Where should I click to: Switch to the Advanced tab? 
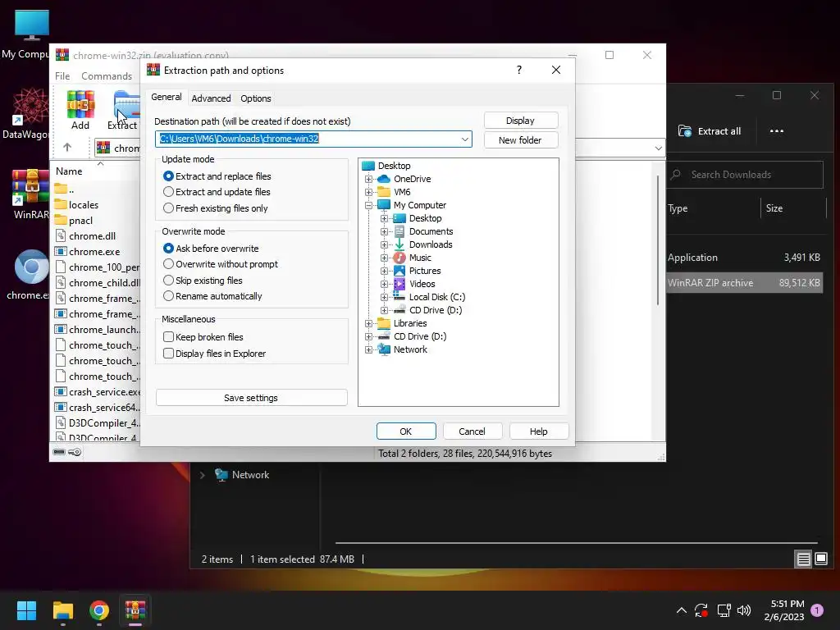[x=211, y=98]
